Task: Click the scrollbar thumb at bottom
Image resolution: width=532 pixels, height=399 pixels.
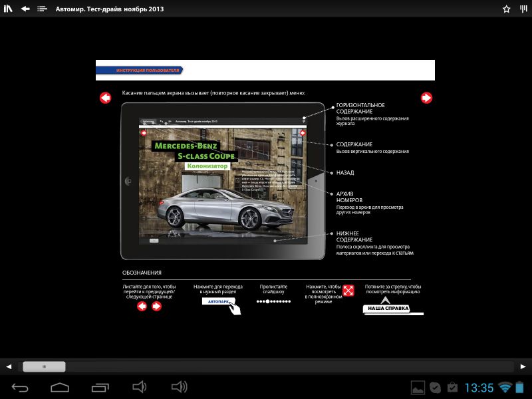Action: pos(44,366)
